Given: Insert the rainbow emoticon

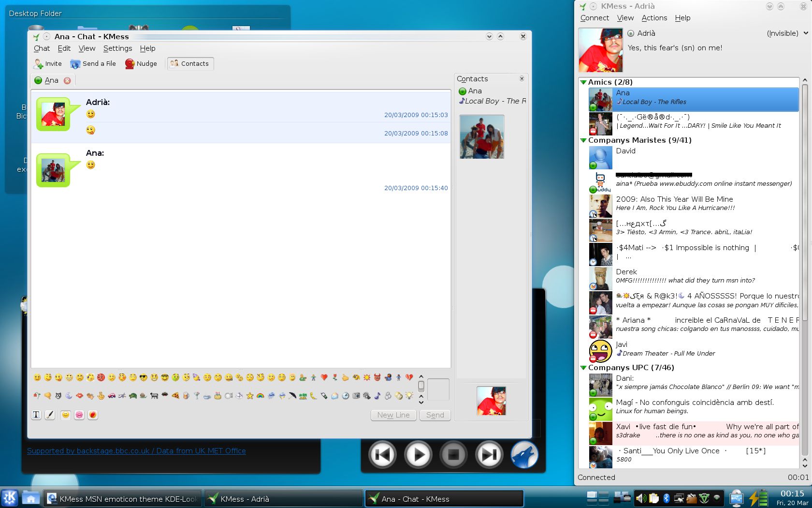Looking at the screenshot, I should 261,396.
